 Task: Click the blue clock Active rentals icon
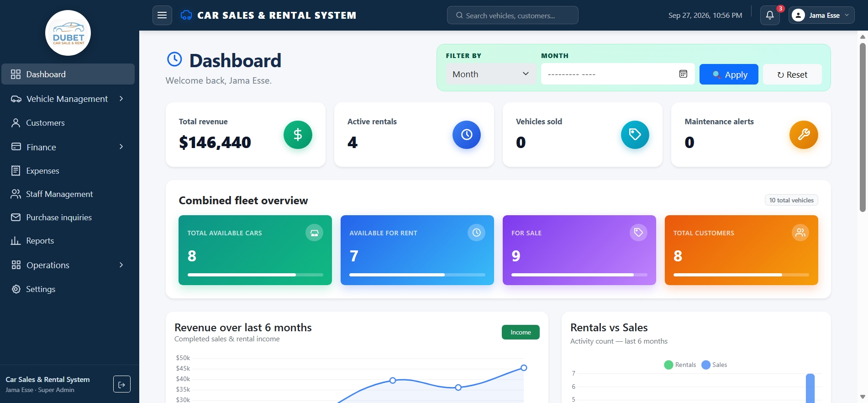[467, 135]
